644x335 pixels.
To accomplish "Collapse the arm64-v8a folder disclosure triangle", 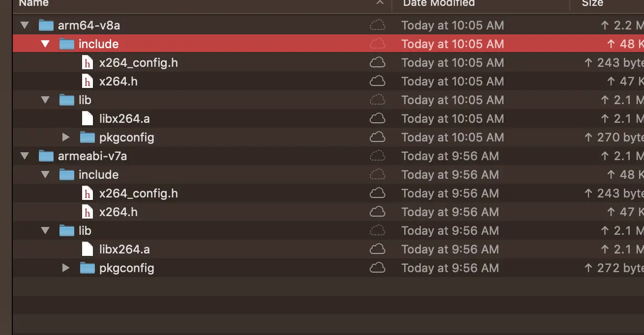I will (x=25, y=26).
